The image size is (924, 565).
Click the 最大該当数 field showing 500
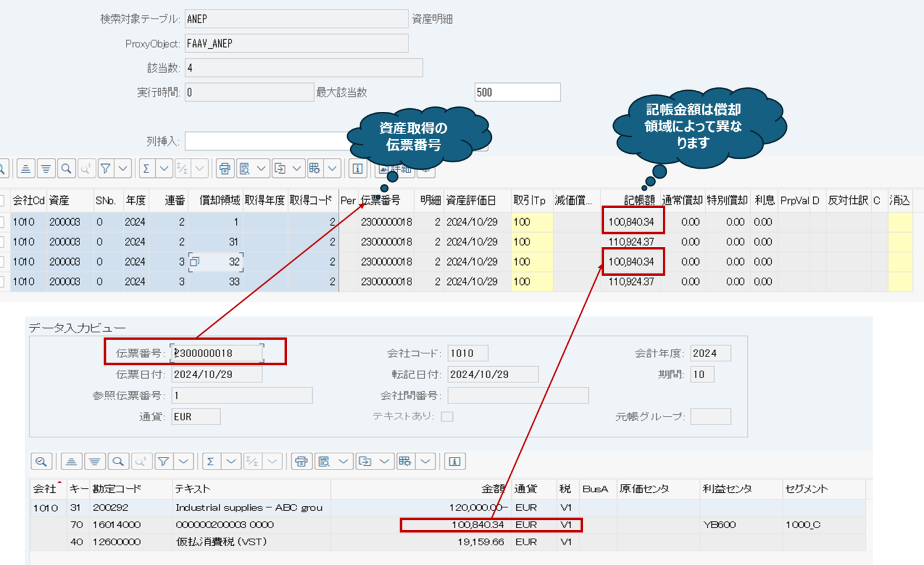(x=517, y=92)
